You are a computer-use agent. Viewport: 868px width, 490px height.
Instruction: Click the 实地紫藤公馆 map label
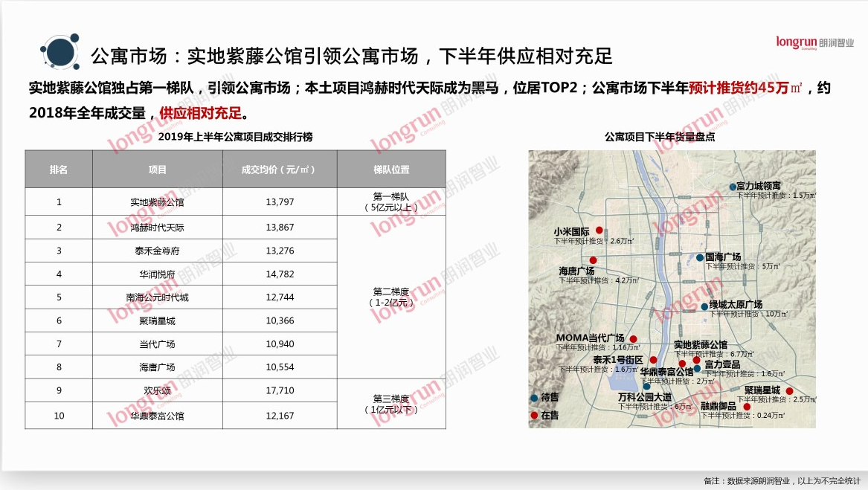tap(700, 345)
